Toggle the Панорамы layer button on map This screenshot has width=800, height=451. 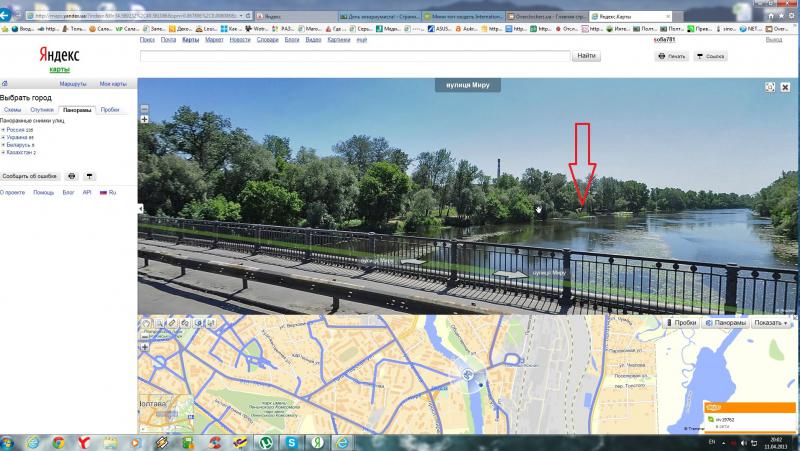point(726,323)
